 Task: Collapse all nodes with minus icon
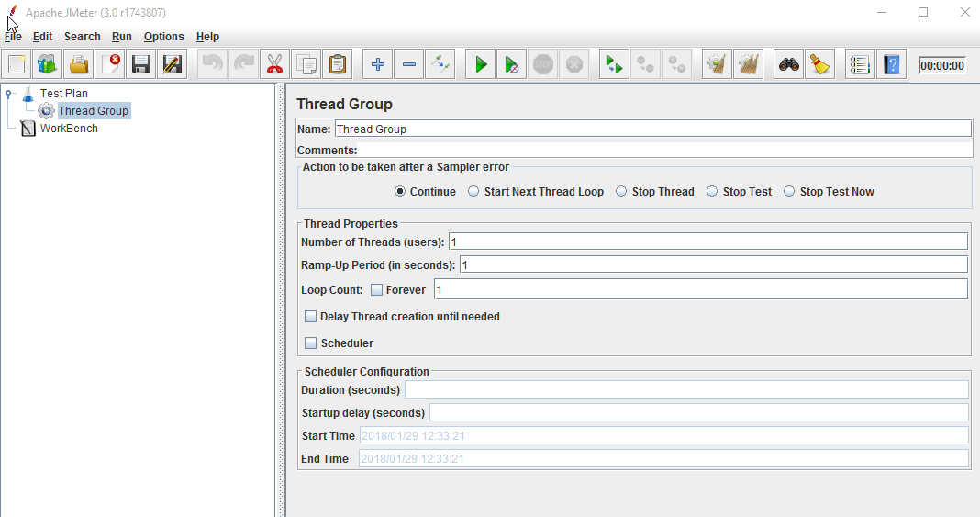(x=408, y=64)
